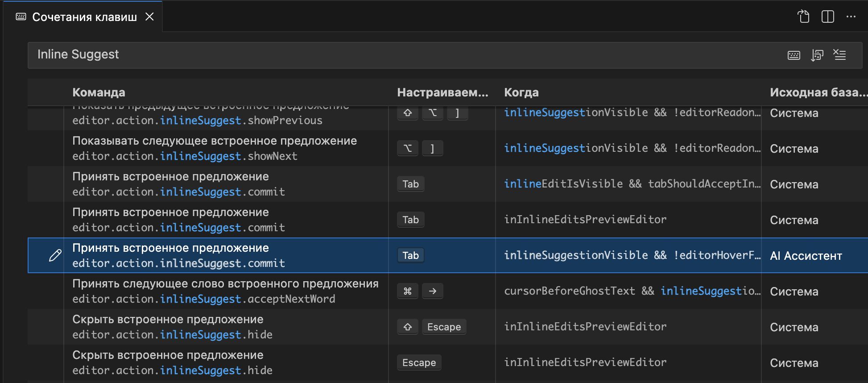The height and width of the screenshot is (383, 868).
Task: Click Система cell in the Escape hide row
Action: [x=794, y=363]
